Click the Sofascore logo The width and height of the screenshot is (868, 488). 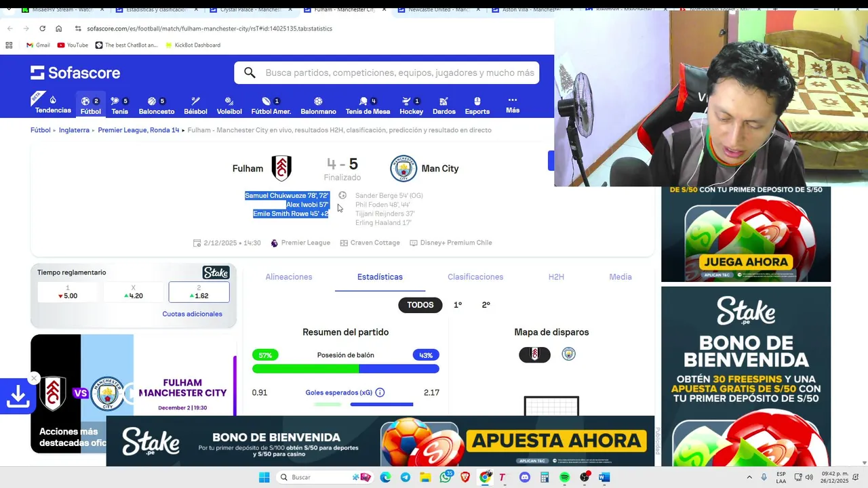click(x=75, y=73)
